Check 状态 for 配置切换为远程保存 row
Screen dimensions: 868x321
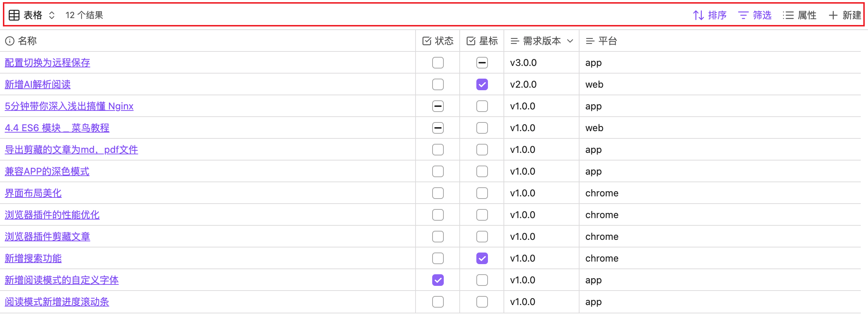(x=438, y=63)
